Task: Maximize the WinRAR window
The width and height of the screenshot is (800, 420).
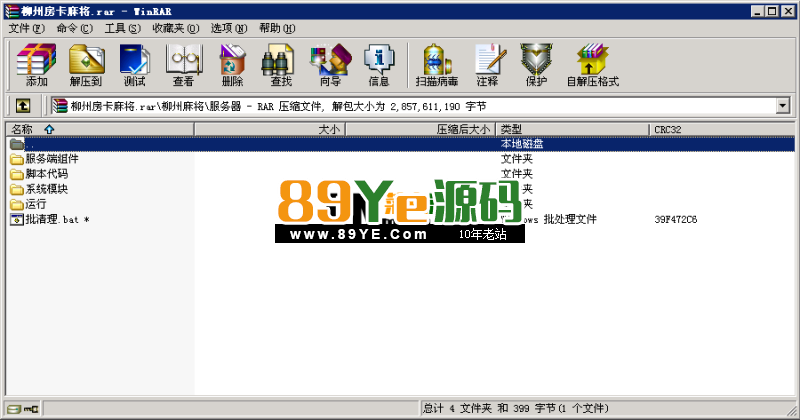Action: (x=772, y=11)
